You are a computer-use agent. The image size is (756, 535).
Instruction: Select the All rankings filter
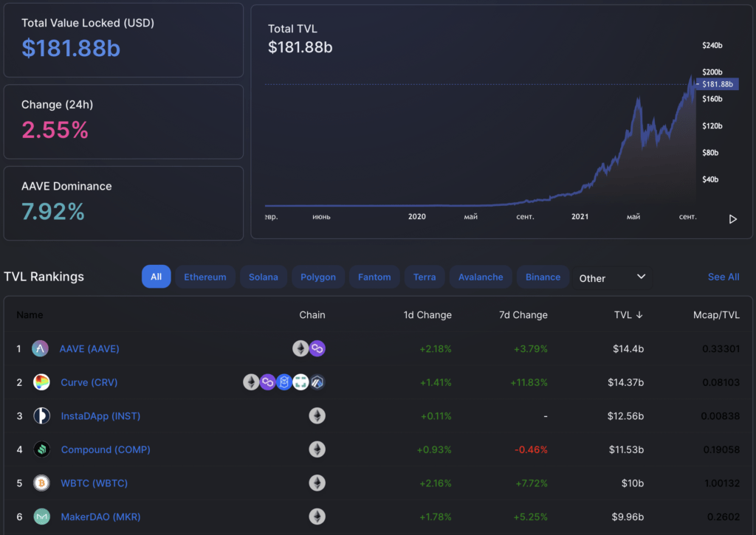click(x=156, y=277)
